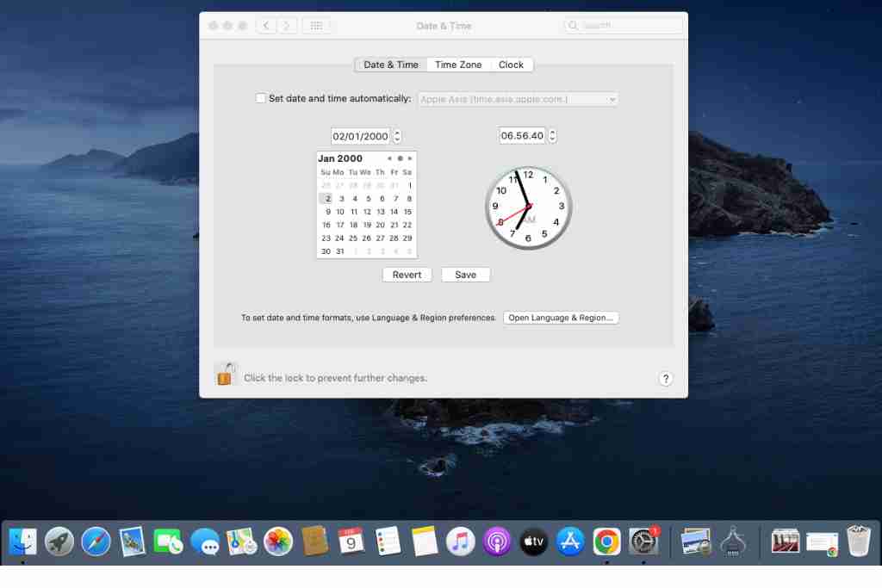Click the time field stepper arrows

click(552, 136)
